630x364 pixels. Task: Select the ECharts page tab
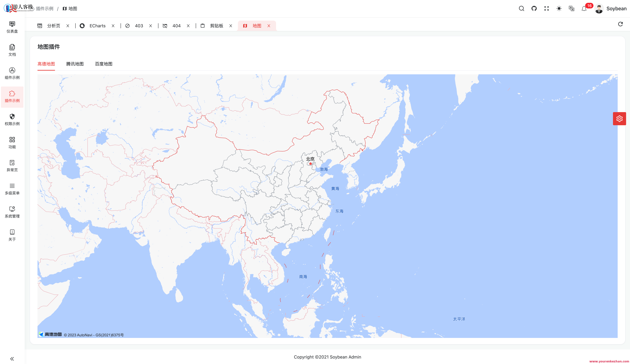click(x=97, y=25)
